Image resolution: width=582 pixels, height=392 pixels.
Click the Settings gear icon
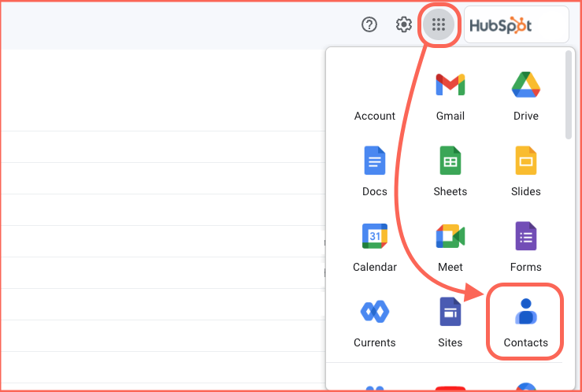tap(404, 24)
